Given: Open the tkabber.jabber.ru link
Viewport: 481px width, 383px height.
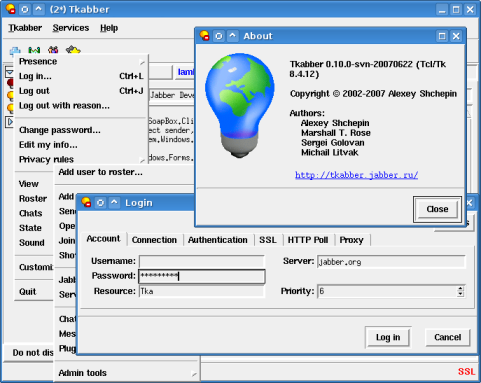Looking at the screenshot, I should (356, 175).
